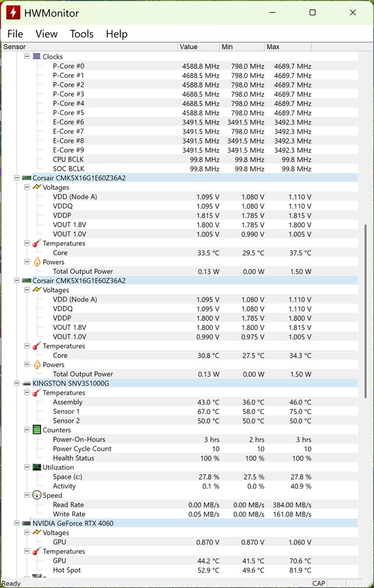Click the Clocks waveform icon
Viewport: 374px width, 588px height.
coord(37,57)
